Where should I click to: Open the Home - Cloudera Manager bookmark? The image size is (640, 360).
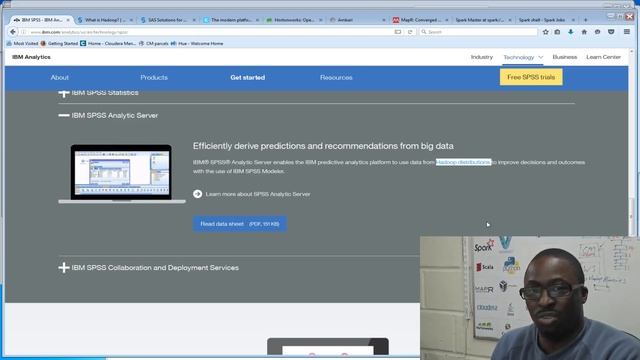[x=108, y=43]
